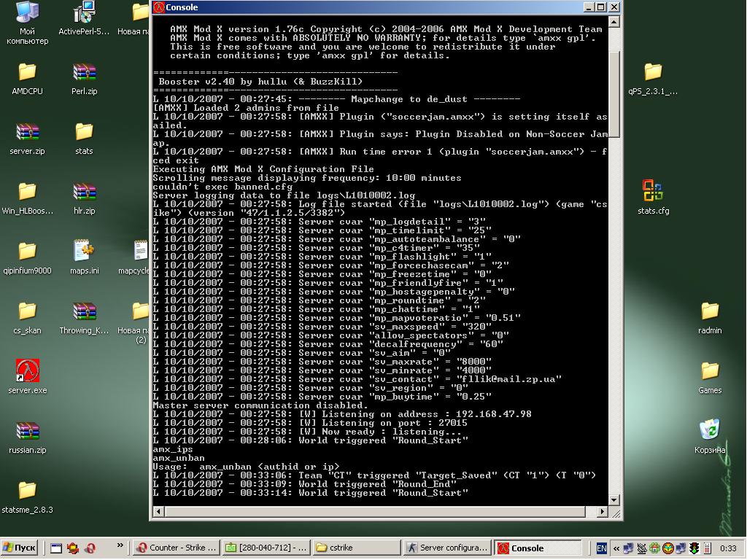747x560 pixels.
Task: Select the hlr.zip archive icon
Action: [x=84, y=198]
